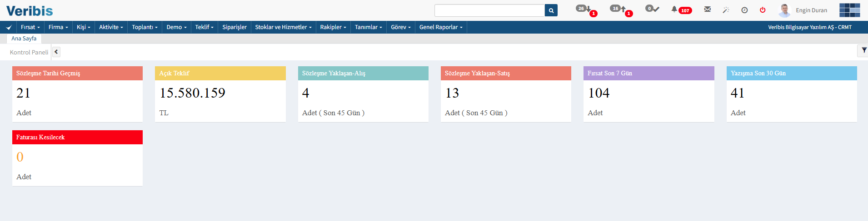The width and height of the screenshot is (868, 221).
Task: Click the clock history icon
Action: point(744,10)
